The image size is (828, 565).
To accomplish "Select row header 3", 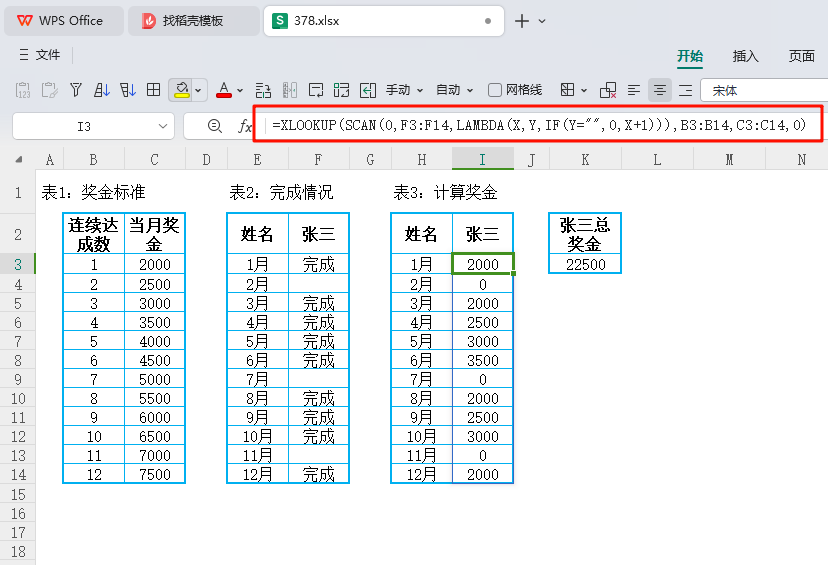I will (x=18, y=263).
